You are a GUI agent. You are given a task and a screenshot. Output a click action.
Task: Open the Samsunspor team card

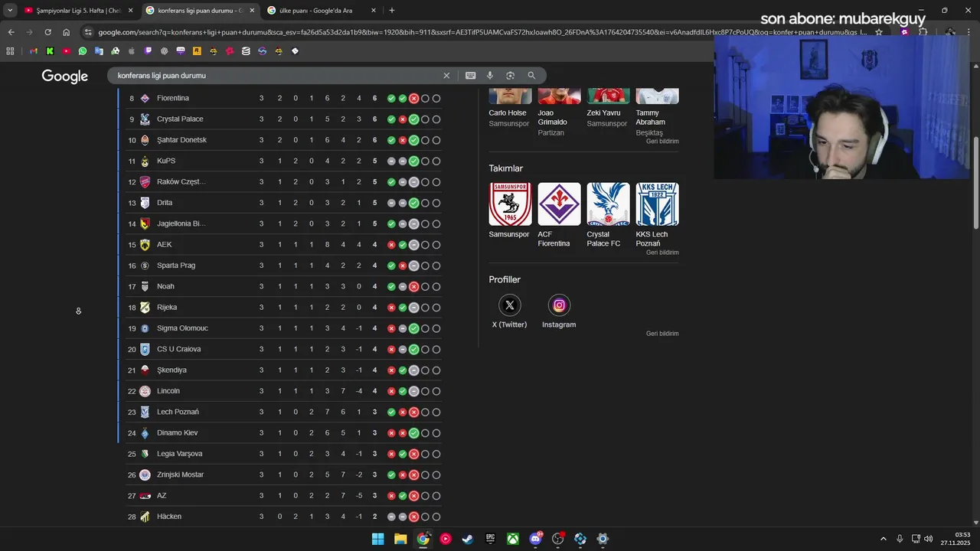tap(510, 210)
